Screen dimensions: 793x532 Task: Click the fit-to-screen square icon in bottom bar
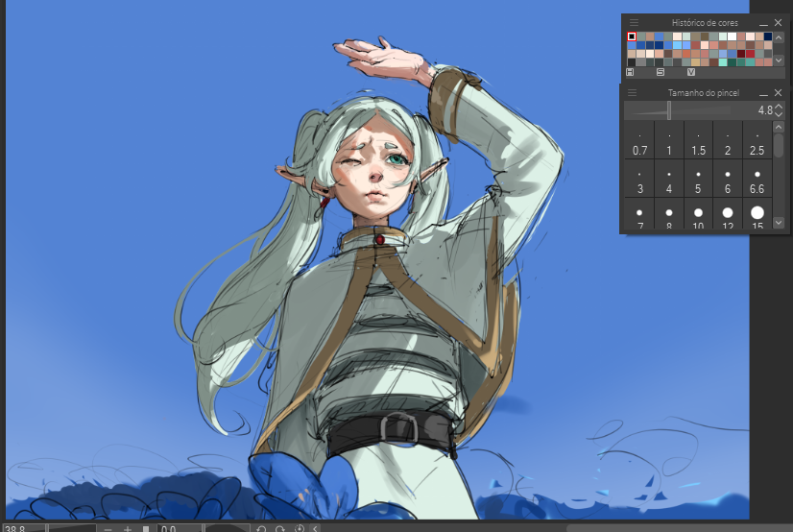tap(146, 529)
